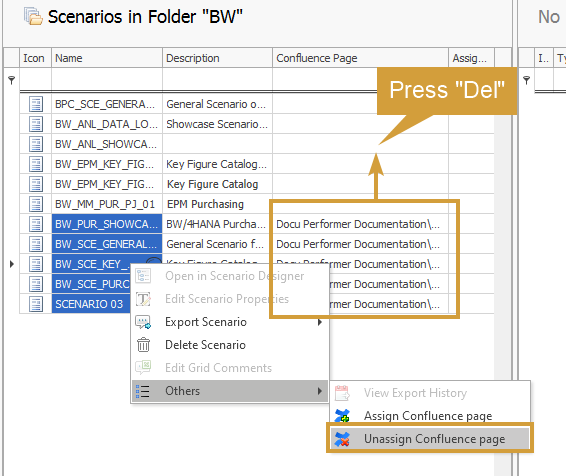Viewport: 566px width, 476px height.
Task: Click the Export Scenario menu icon
Action: tap(143, 322)
